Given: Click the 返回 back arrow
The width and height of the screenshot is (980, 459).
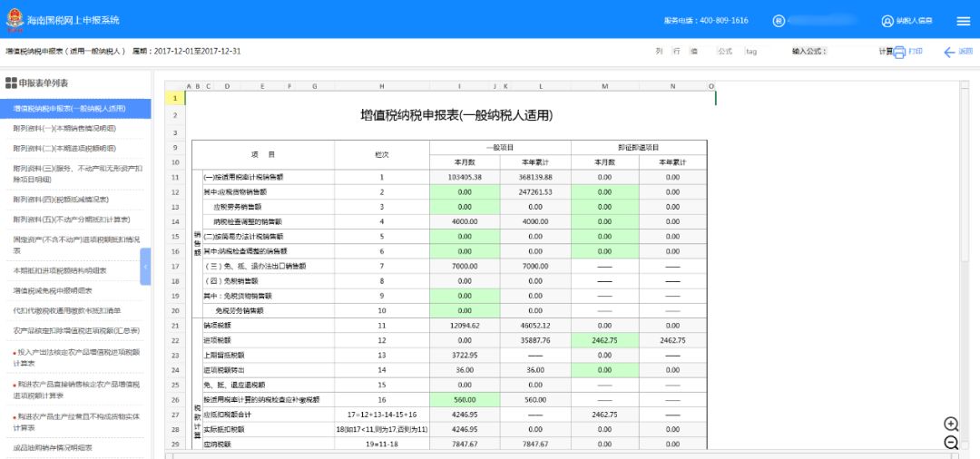Looking at the screenshot, I should 949,52.
